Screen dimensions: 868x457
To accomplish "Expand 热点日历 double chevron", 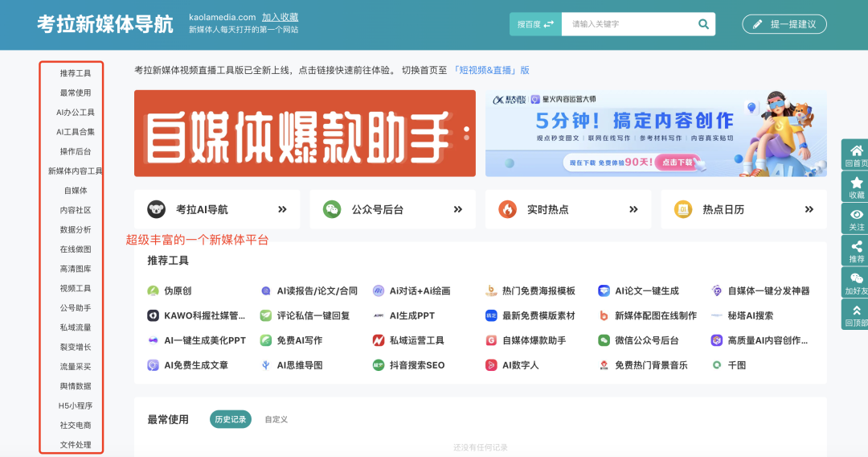I will [809, 209].
